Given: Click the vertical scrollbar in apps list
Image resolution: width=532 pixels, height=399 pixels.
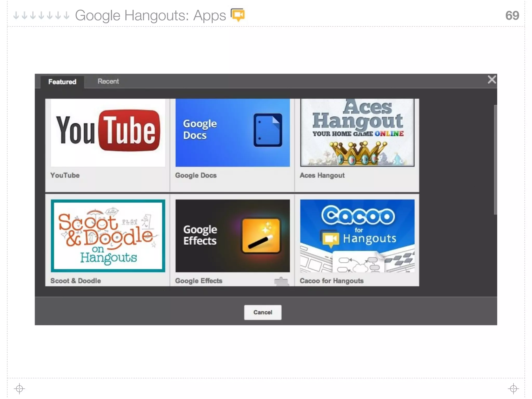Looking at the screenshot, I should [495, 160].
